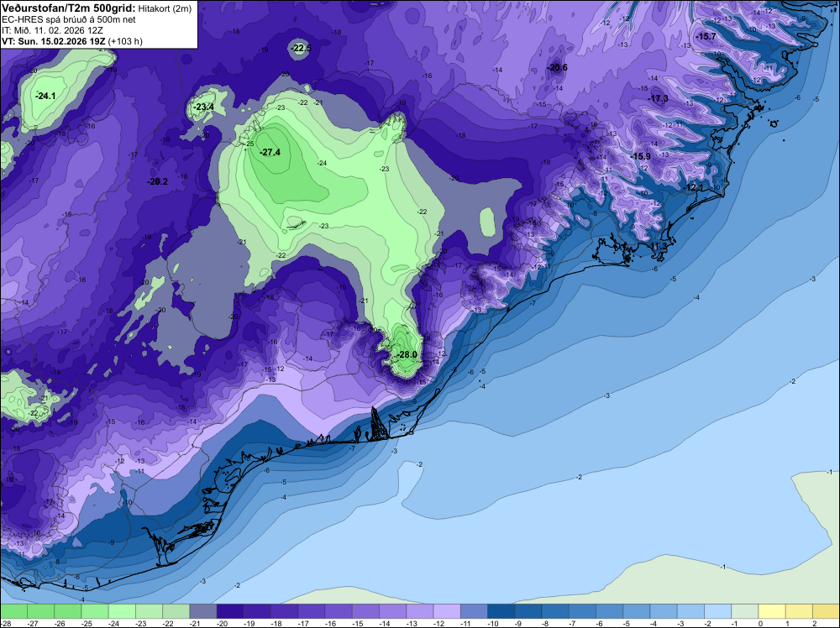Click the 'VT: Sun. 15.02.2026 19Z' valid time
This screenshot has width=840, height=628.
point(54,41)
